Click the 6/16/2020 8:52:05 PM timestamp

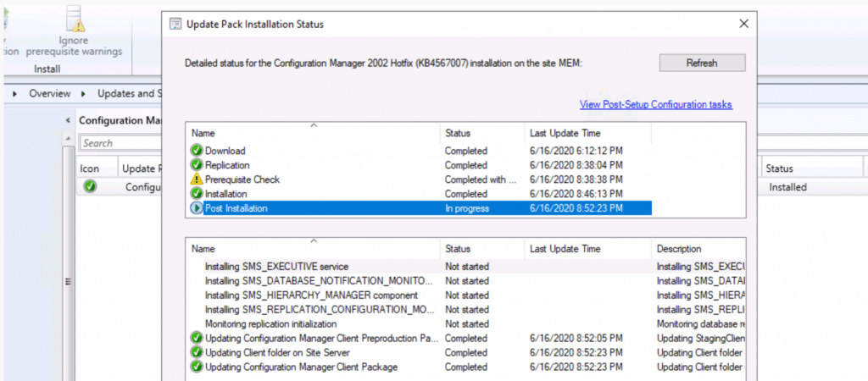(x=576, y=338)
